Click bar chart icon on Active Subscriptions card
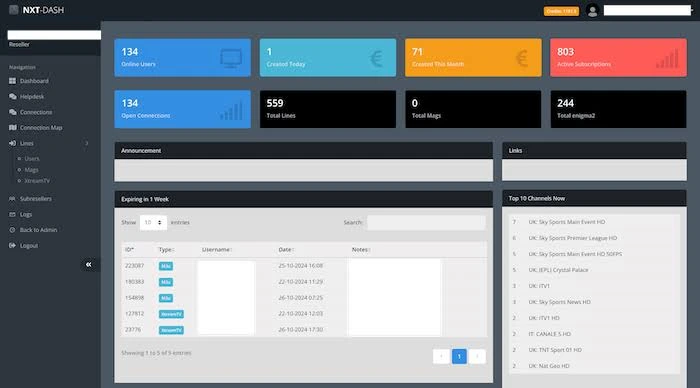This screenshot has height=388, width=700. click(x=667, y=58)
